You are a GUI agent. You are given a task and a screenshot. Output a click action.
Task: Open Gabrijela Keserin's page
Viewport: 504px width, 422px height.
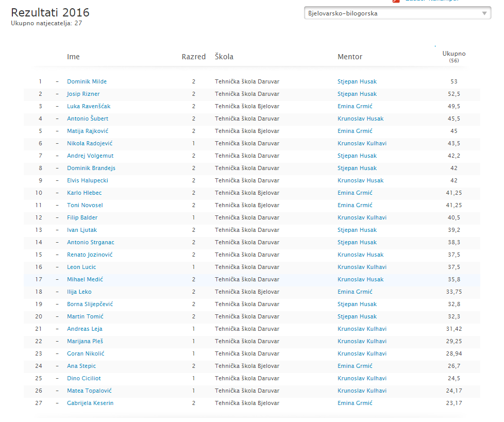click(90, 403)
